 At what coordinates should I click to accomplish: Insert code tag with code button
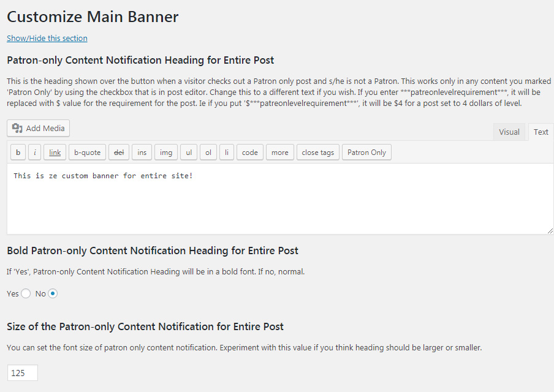(x=250, y=153)
